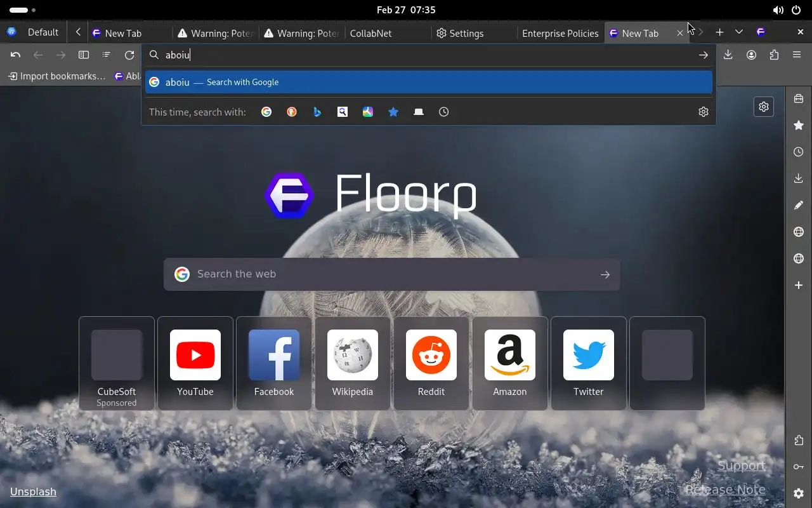Close the active New Tab tab
This screenshot has width=812, height=508.
coord(680,33)
